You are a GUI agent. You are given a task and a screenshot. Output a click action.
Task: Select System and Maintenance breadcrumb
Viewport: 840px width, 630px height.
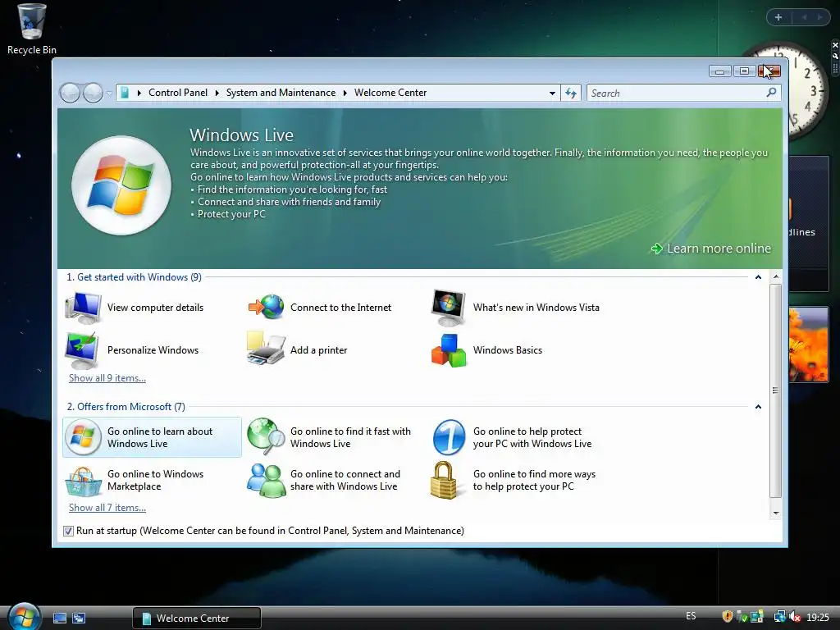pos(281,93)
